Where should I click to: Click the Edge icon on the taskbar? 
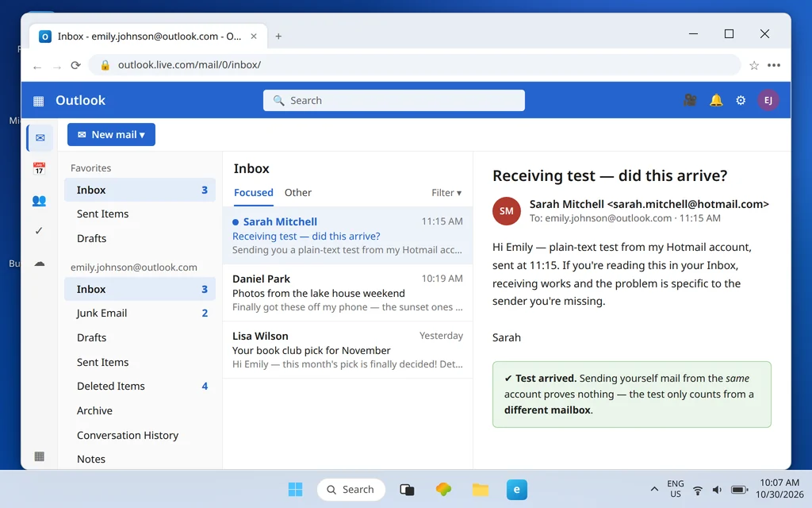(x=517, y=489)
